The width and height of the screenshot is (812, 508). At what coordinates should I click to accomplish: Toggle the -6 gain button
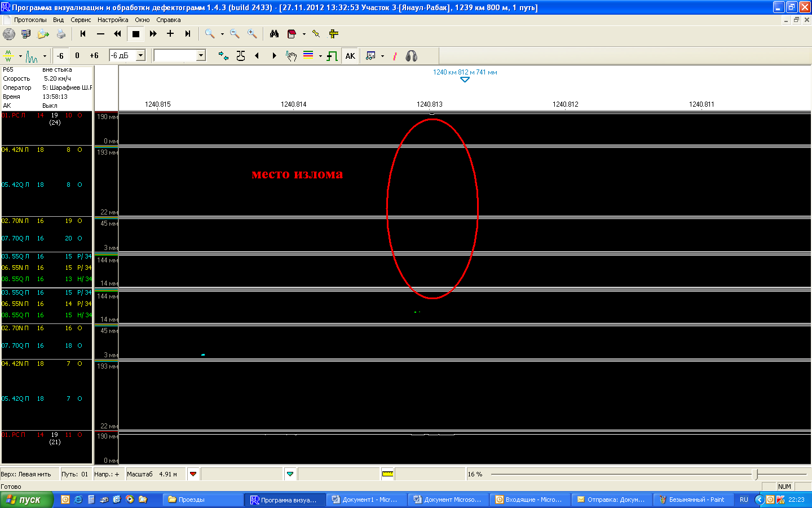click(x=60, y=56)
